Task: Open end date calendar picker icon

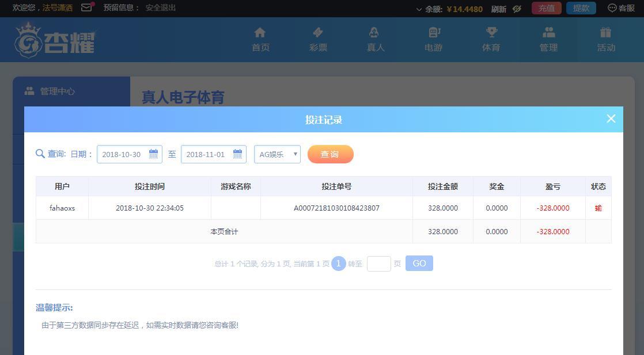Action: click(x=237, y=154)
